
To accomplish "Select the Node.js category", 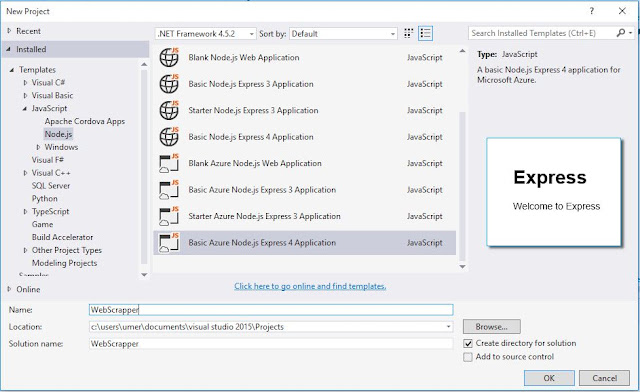I will [x=58, y=134].
